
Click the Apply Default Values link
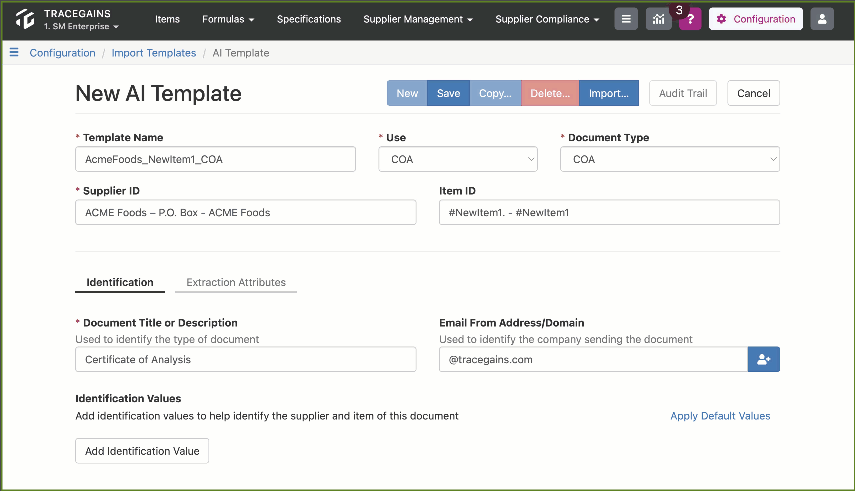click(720, 416)
